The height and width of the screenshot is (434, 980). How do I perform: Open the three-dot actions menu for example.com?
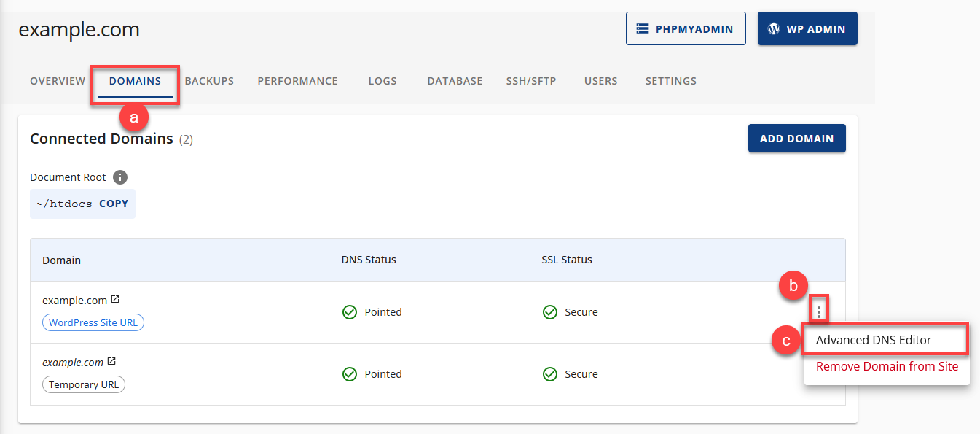(818, 309)
